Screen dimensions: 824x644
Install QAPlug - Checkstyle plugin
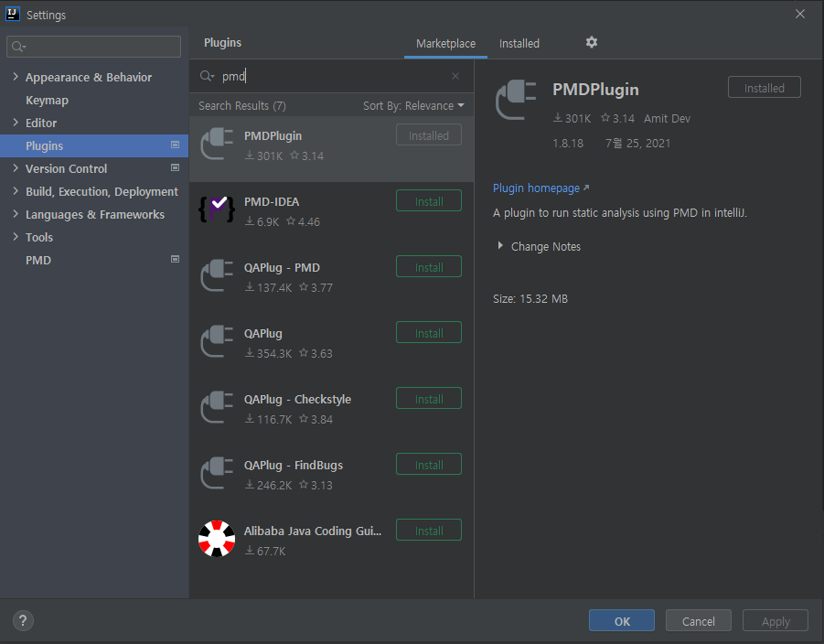point(429,399)
